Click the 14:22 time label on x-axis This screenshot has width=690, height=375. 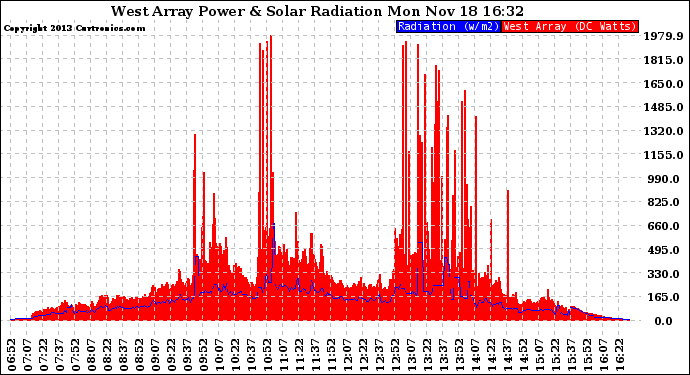(x=492, y=355)
